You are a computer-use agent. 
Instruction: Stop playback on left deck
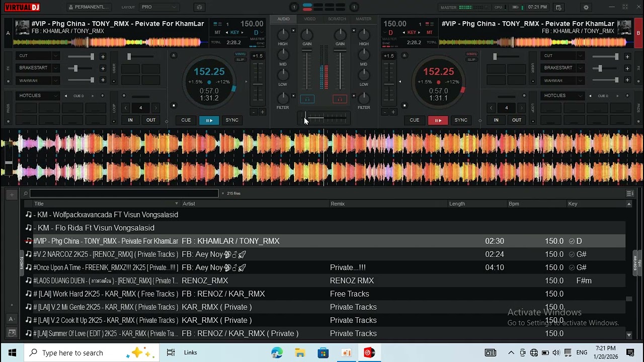point(174,106)
